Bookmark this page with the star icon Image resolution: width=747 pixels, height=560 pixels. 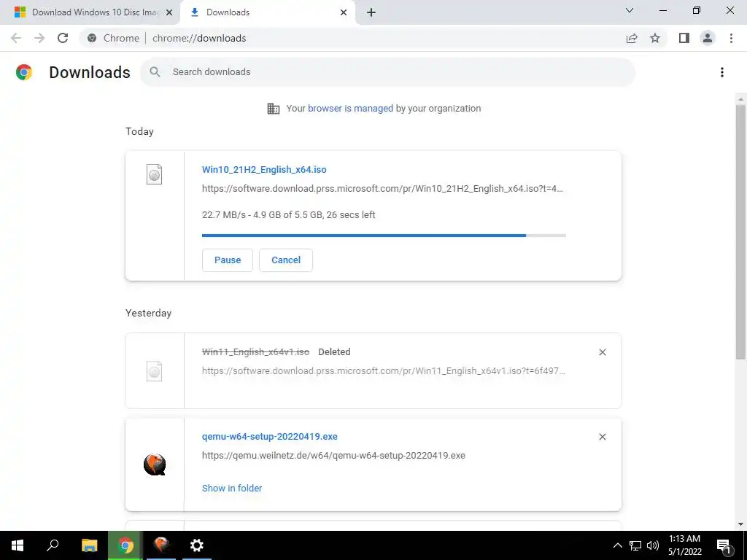pos(655,38)
